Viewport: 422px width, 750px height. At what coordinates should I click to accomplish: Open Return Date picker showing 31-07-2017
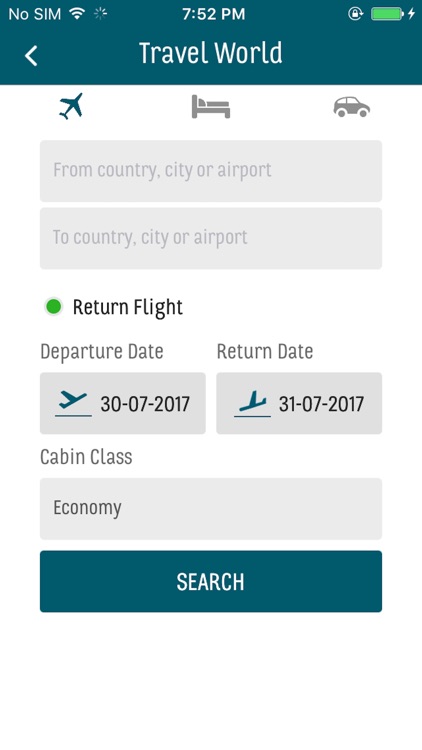coord(299,403)
